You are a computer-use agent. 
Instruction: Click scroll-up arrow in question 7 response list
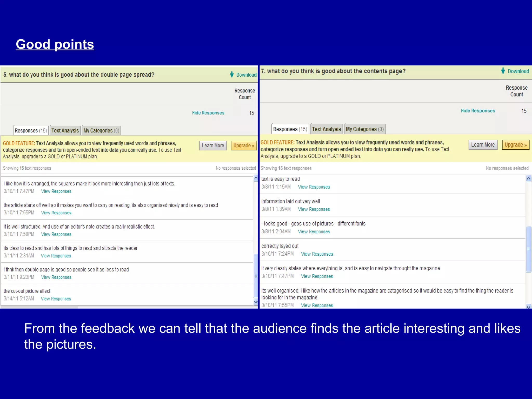(529, 178)
